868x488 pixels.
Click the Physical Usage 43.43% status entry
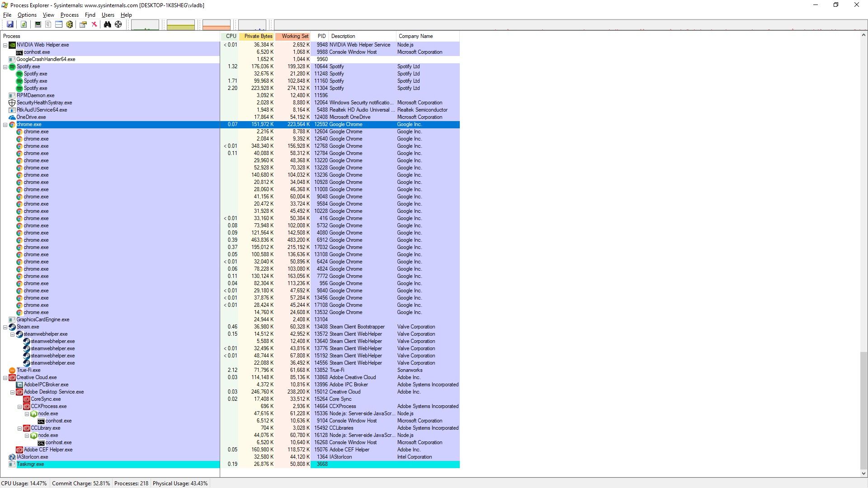tap(180, 483)
